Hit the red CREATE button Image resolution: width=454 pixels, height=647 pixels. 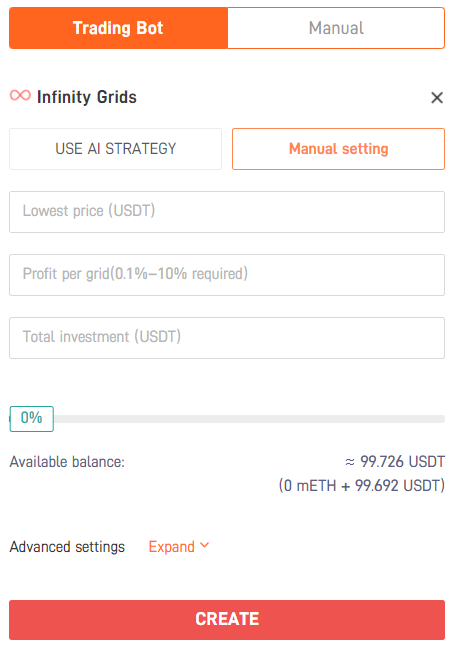pyautogui.click(x=227, y=620)
